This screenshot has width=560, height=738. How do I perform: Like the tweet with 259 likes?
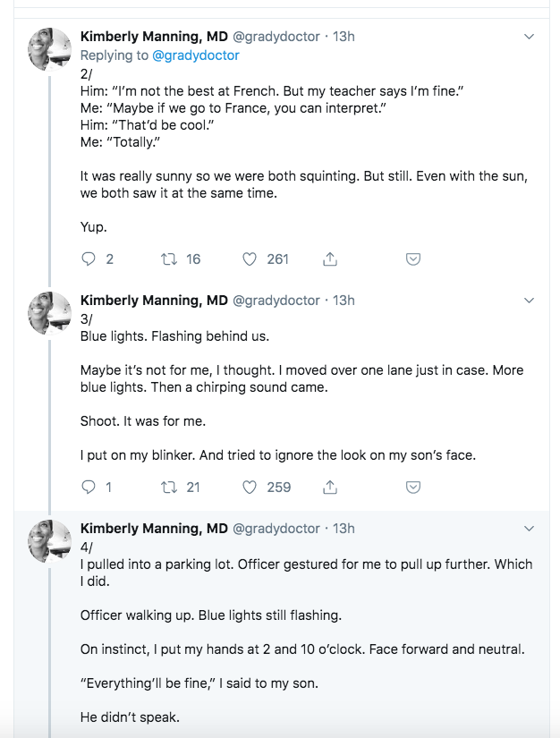click(250, 488)
